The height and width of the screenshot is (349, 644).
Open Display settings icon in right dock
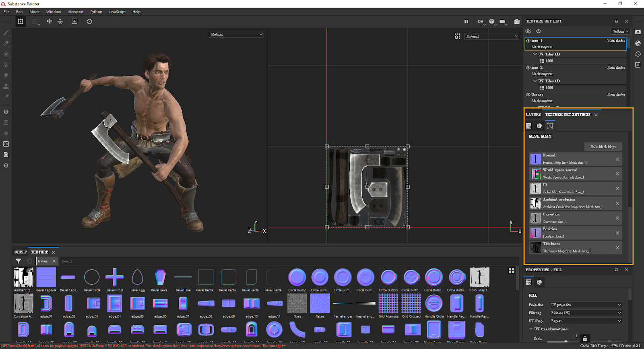coord(638,32)
